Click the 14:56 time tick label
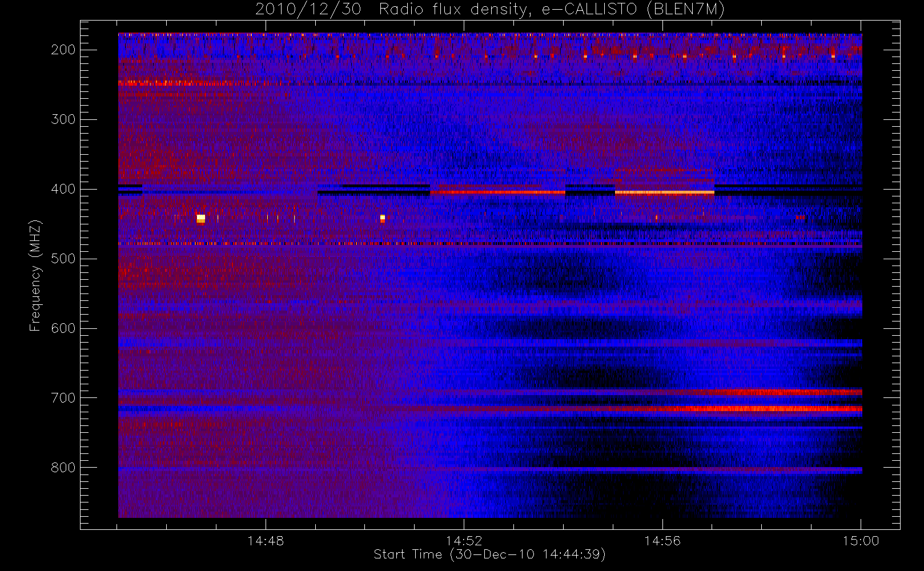 (662, 541)
